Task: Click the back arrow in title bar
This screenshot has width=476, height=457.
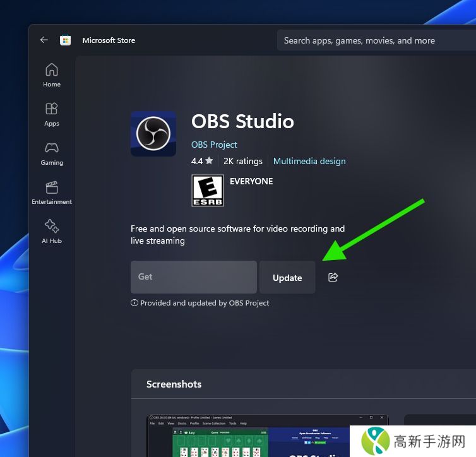Action: [44, 40]
